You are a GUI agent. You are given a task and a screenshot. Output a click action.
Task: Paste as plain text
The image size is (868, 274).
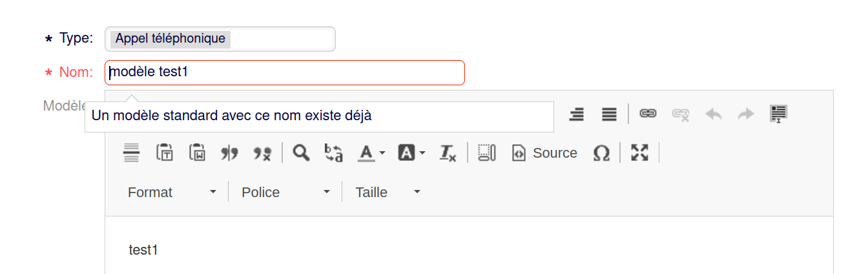(x=165, y=153)
